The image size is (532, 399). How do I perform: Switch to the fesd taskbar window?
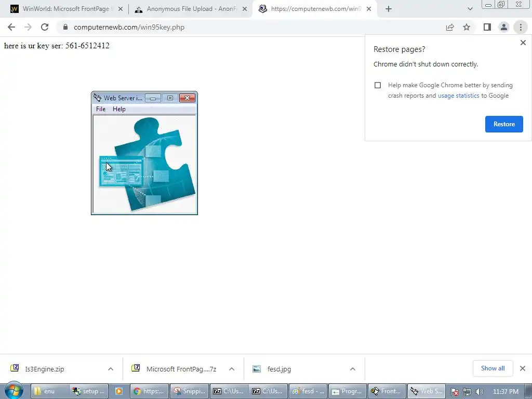[x=309, y=391]
